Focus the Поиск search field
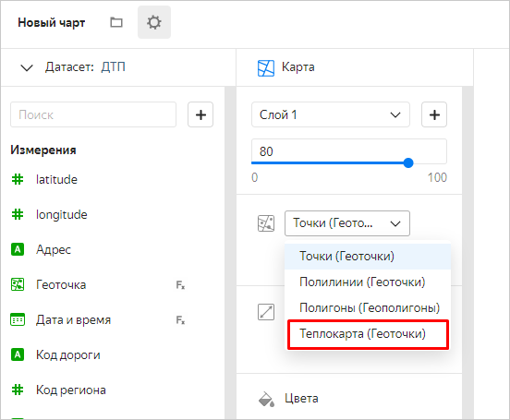The image size is (510, 420). (93, 114)
